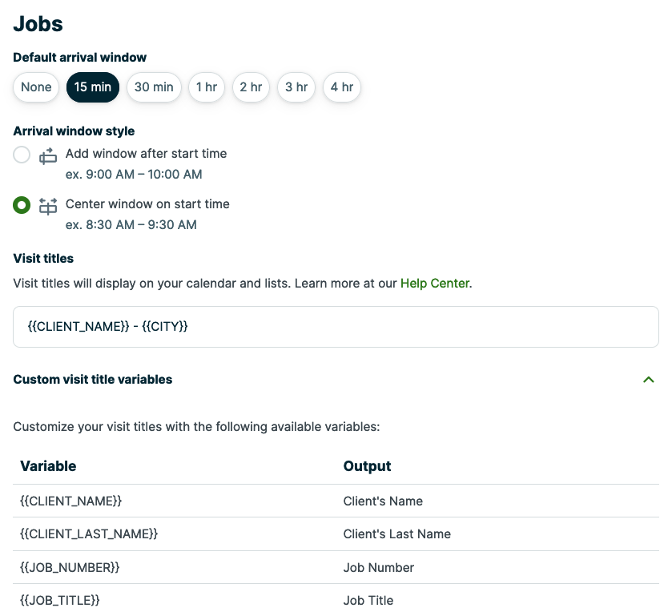Image resolution: width=672 pixels, height=616 pixels.
Task: Click the {{JOB_NUMBER}} variable row
Action: pos(70,567)
